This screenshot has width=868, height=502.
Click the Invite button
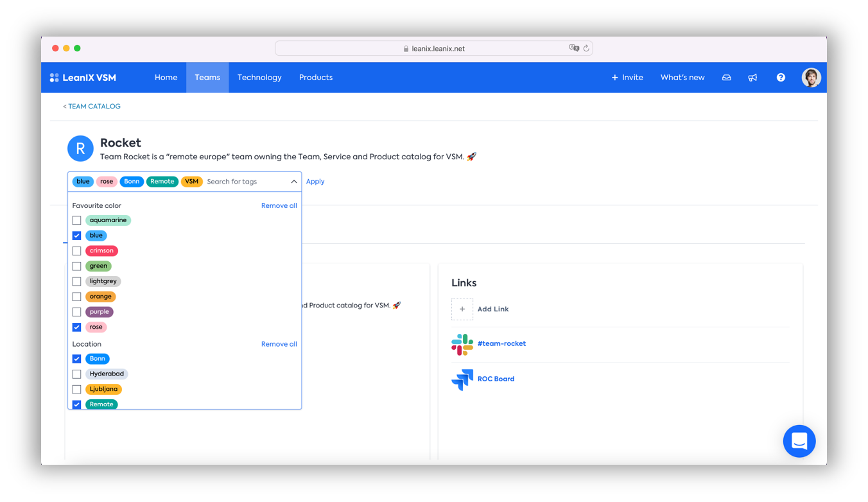pyautogui.click(x=627, y=78)
